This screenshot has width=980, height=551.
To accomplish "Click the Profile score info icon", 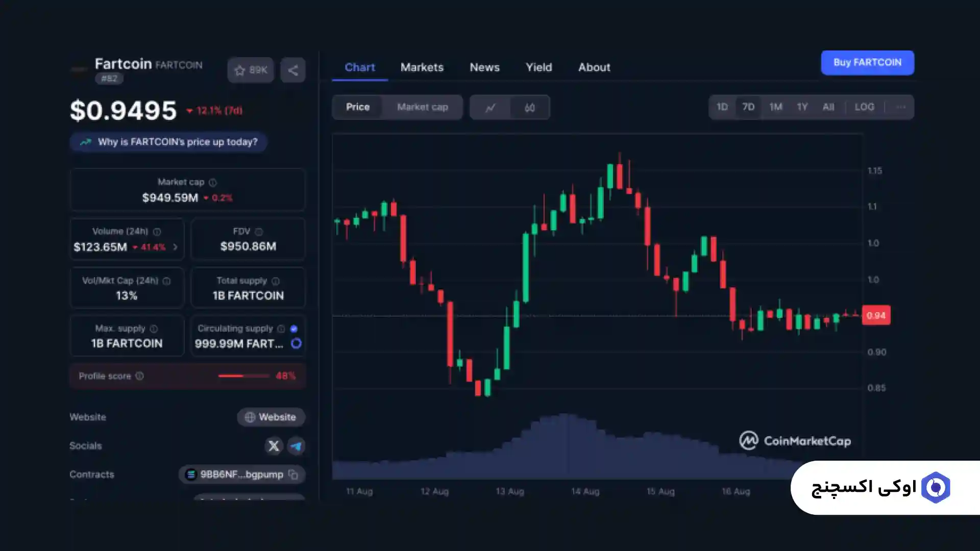I will pyautogui.click(x=139, y=376).
